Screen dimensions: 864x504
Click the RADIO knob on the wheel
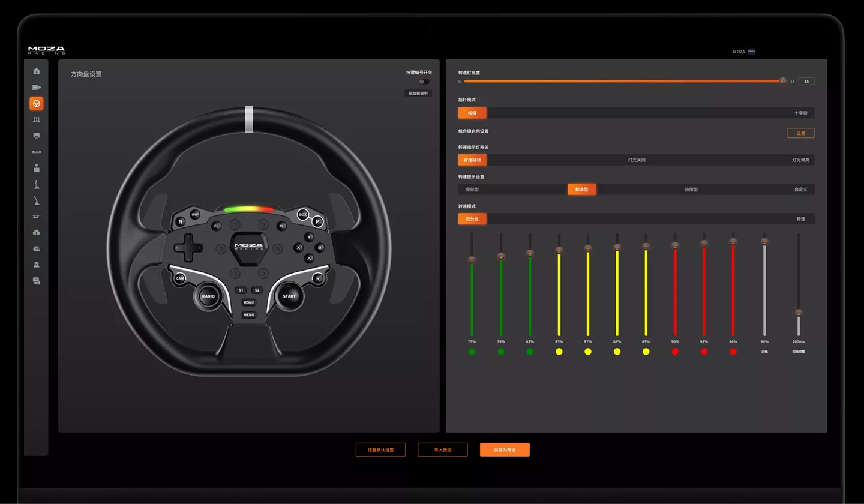[208, 296]
